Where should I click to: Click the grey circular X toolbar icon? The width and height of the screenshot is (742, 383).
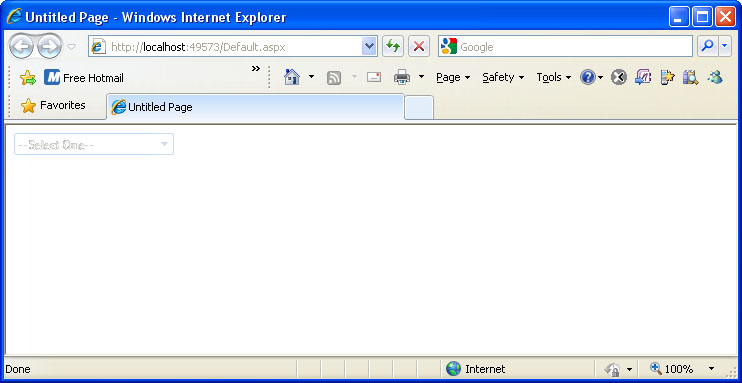click(x=618, y=77)
